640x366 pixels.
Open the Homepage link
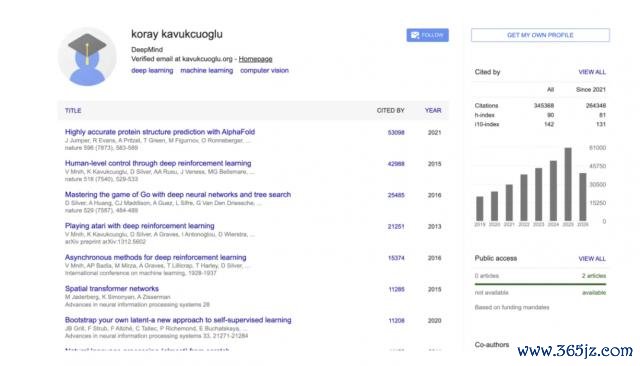point(255,59)
